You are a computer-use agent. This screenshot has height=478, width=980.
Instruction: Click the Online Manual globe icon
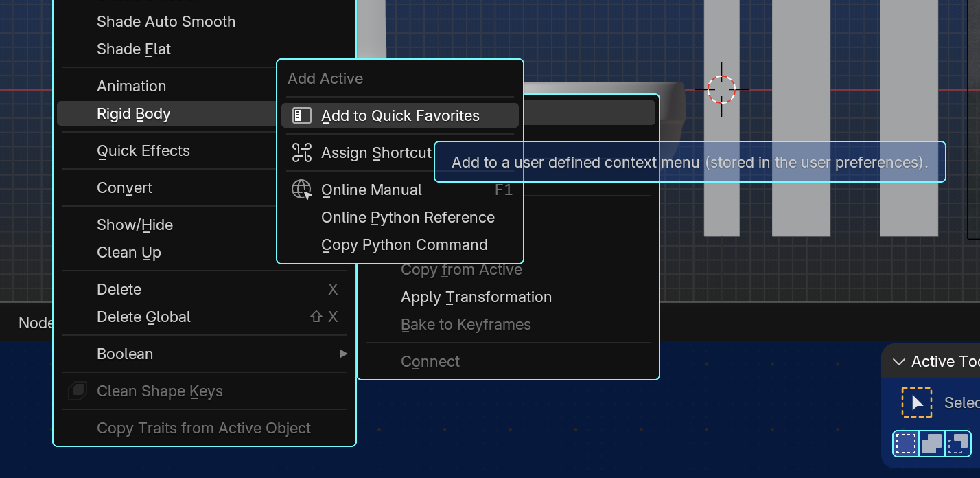(302, 190)
